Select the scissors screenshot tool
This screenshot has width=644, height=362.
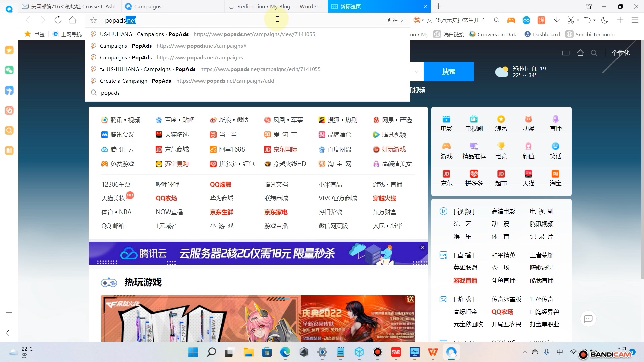tap(570, 20)
